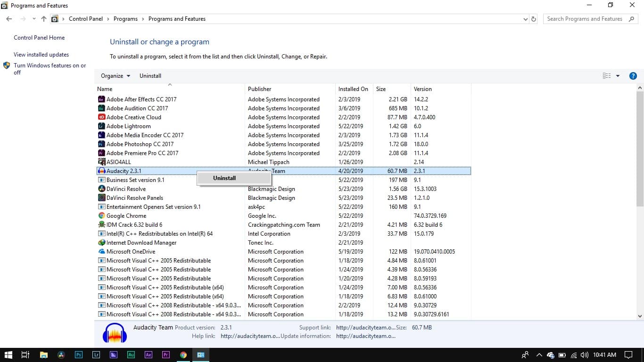Click the Search Programs and Features box
Screen dimensions: 644x362
(x=591, y=19)
